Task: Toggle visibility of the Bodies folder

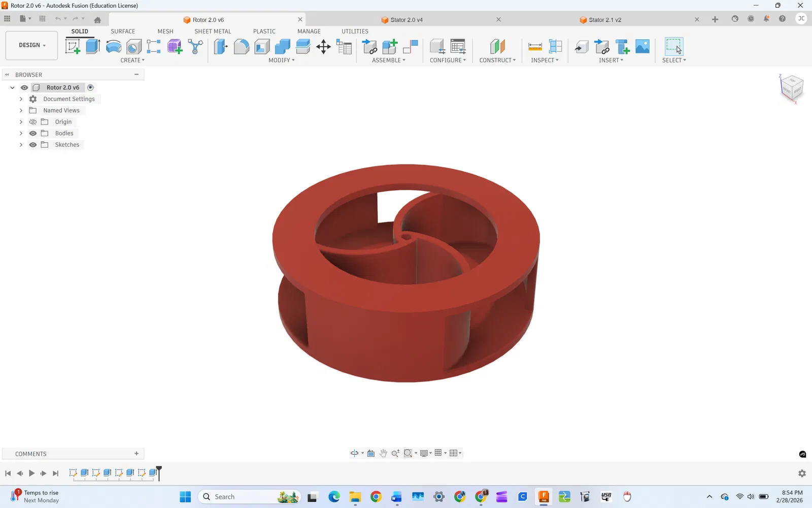Action: point(33,133)
